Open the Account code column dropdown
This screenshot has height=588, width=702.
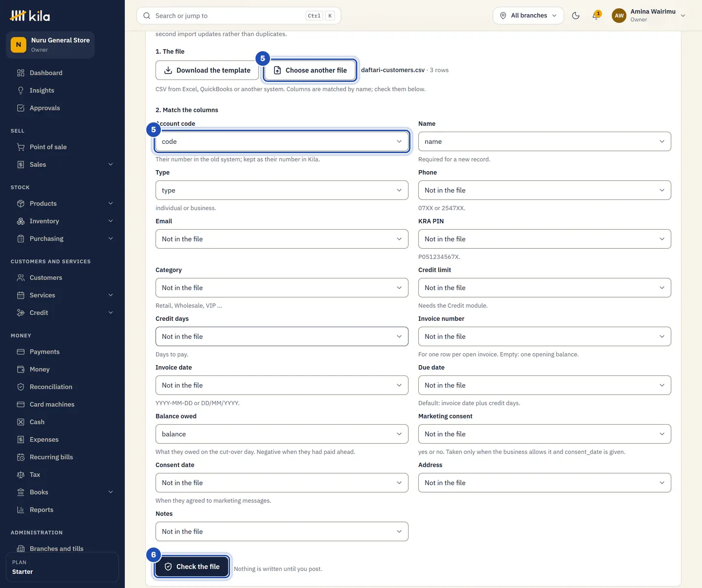click(x=282, y=141)
